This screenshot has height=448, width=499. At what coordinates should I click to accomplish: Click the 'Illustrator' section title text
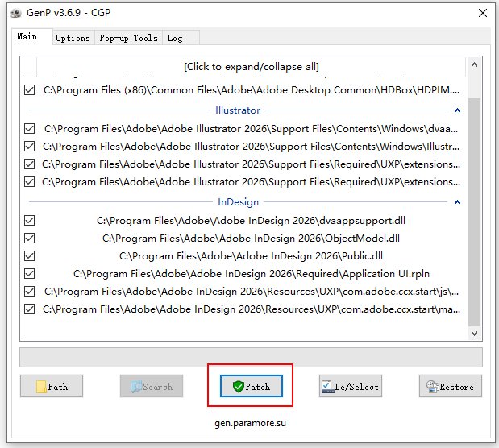(x=238, y=110)
